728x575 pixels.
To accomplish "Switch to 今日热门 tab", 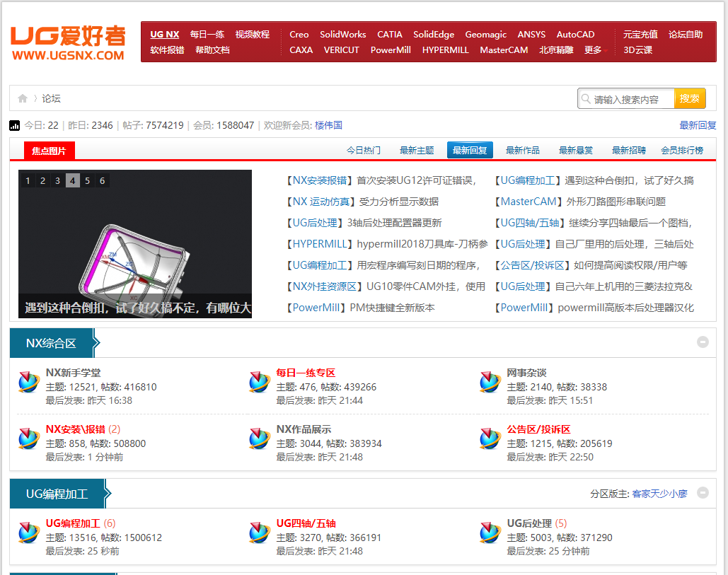I will click(x=364, y=151).
